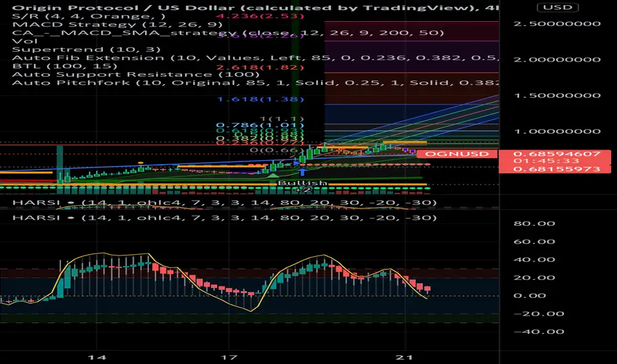Click the 2.50000000 price axis label
The width and height of the screenshot is (617, 364).
(x=557, y=24)
